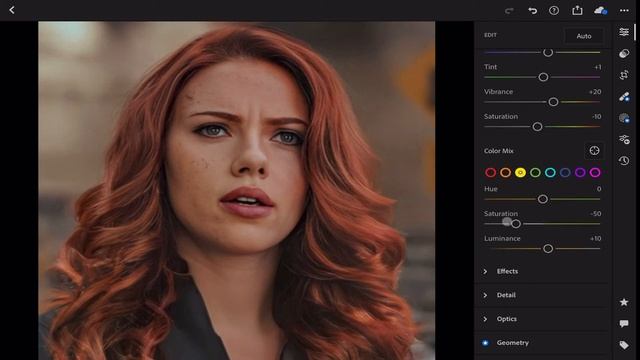The width and height of the screenshot is (640, 360).
Task: Expand the Geometry section
Action: coord(542,343)
